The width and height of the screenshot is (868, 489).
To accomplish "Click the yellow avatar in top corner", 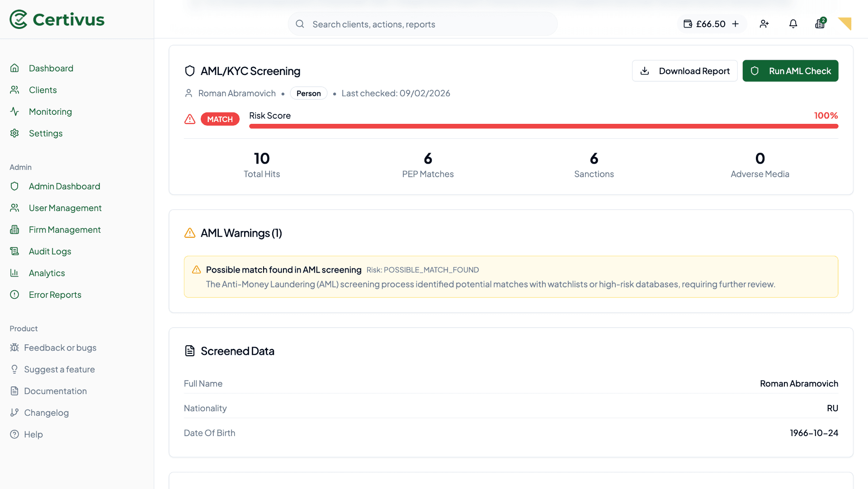I will 844,24.
